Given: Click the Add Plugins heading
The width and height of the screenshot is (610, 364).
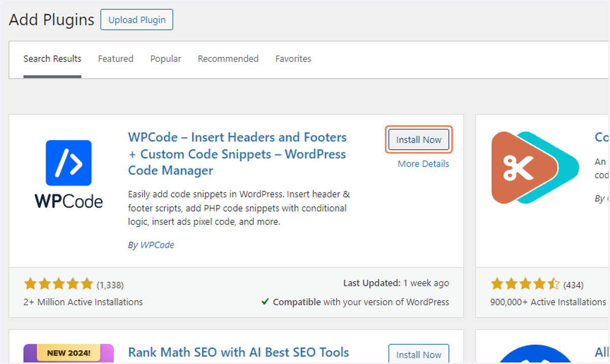Looking at the screenshot, I should pyautogui.click(x=52, y=20).
